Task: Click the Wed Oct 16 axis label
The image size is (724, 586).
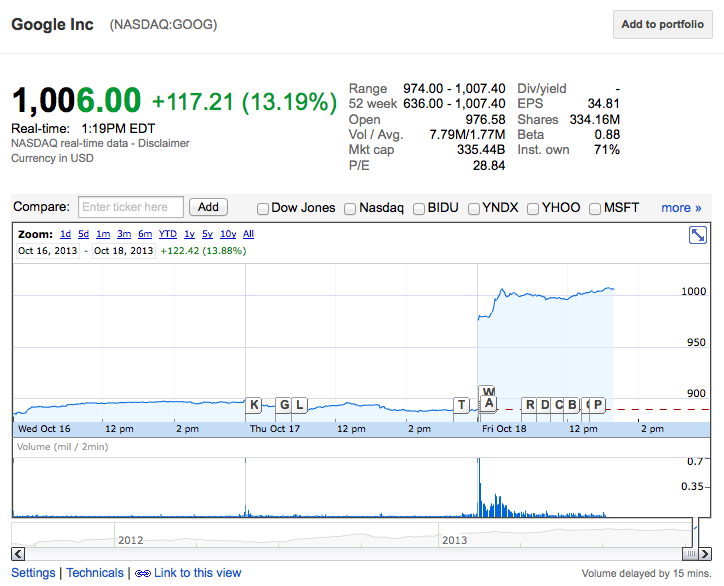Action: tap(44, 429)
